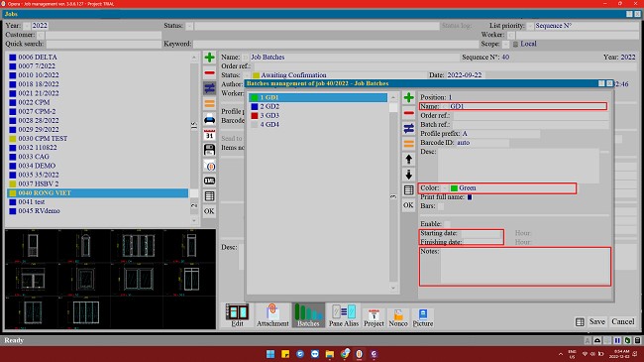Screen dimensions: 644x362
Task: Open the Status filter dropdown
Action: [x=189, y=26]
